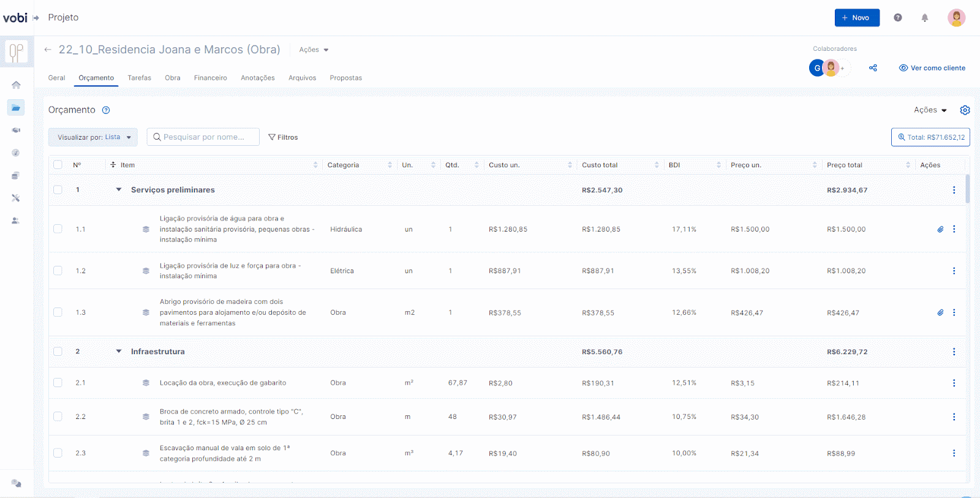Switch to the Anotações tab

(x=258, y=78)
